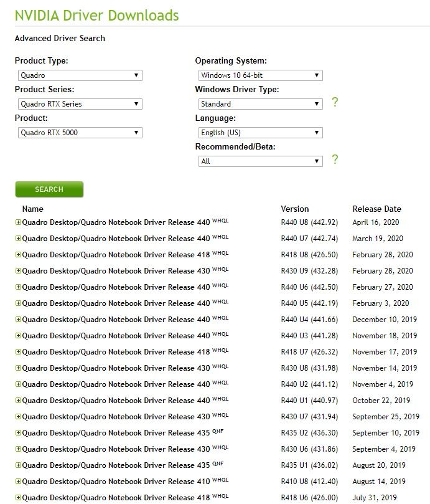Expand the R430 U9 (432.28) plus icon
Image resolution: width=430 pixels, height=504 pixels.
pos(18,270)
